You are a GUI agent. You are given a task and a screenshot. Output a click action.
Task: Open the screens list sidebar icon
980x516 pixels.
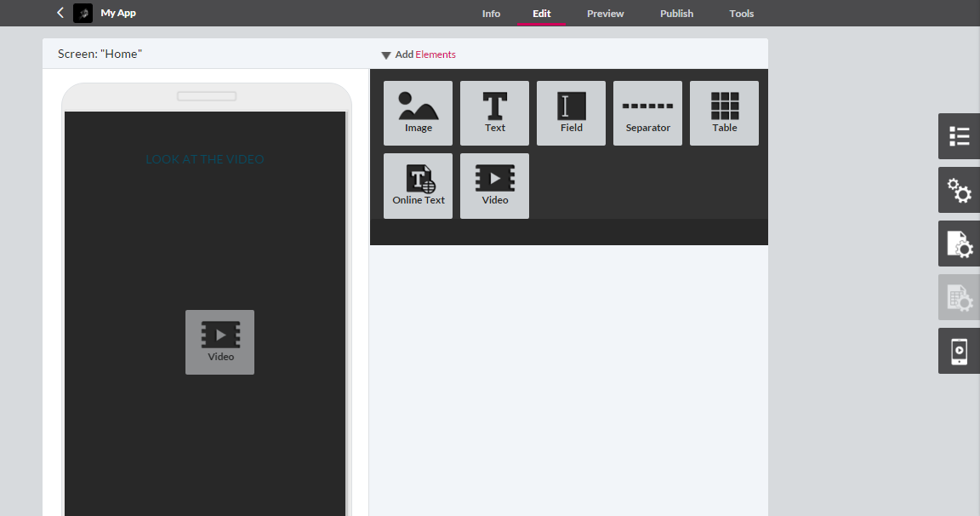(x=959, y=136)
